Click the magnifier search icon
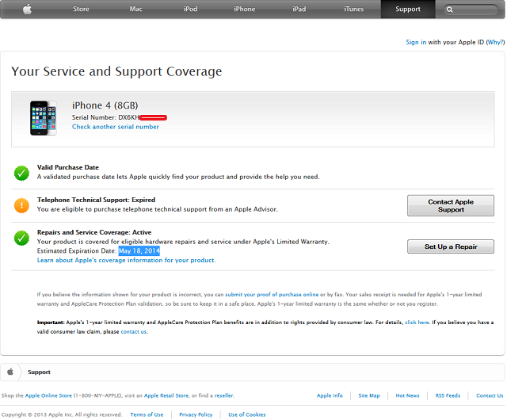 pyautogui.click(x=449, y=10)
